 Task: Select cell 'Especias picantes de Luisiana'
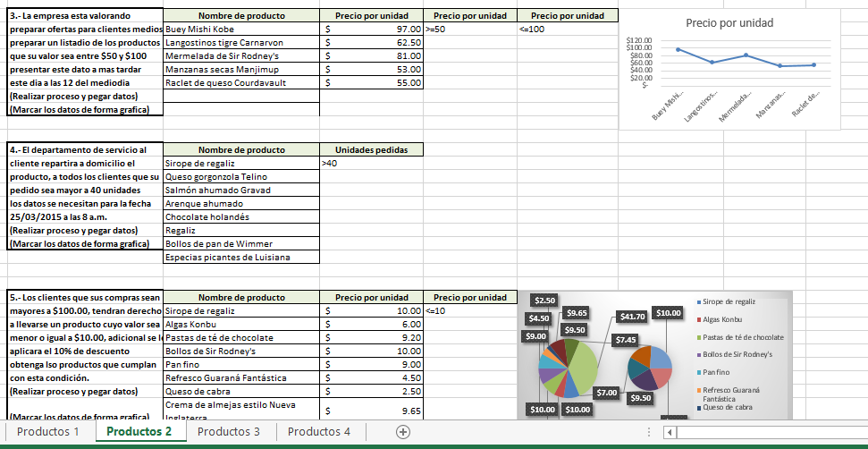click(x=241, y=257)
